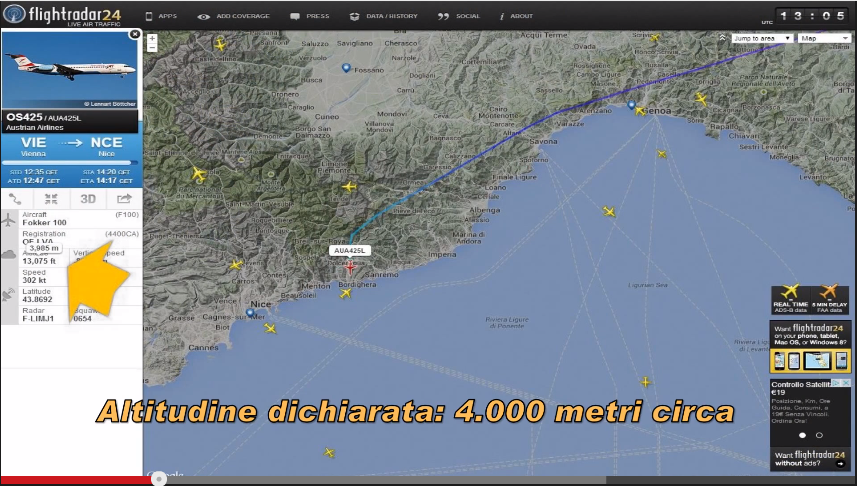Click the Sanremo city label on map
The image size is (857, 486).
[x=381, y=275]
